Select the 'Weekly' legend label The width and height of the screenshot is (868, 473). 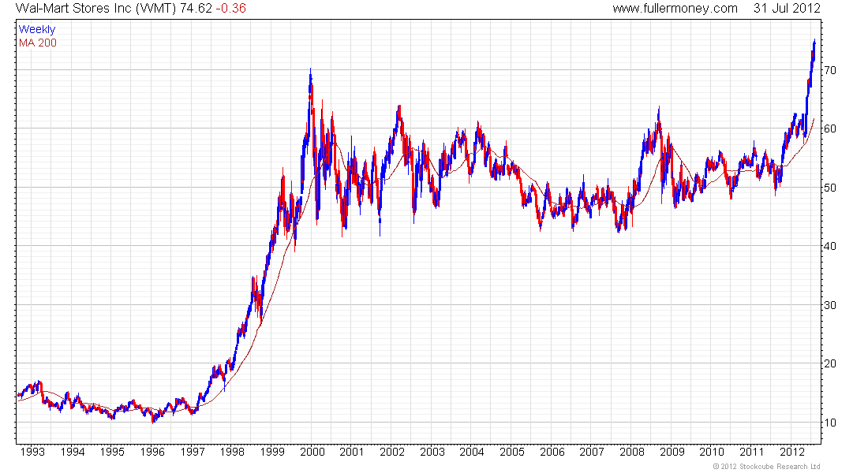(x=37, y=29)
